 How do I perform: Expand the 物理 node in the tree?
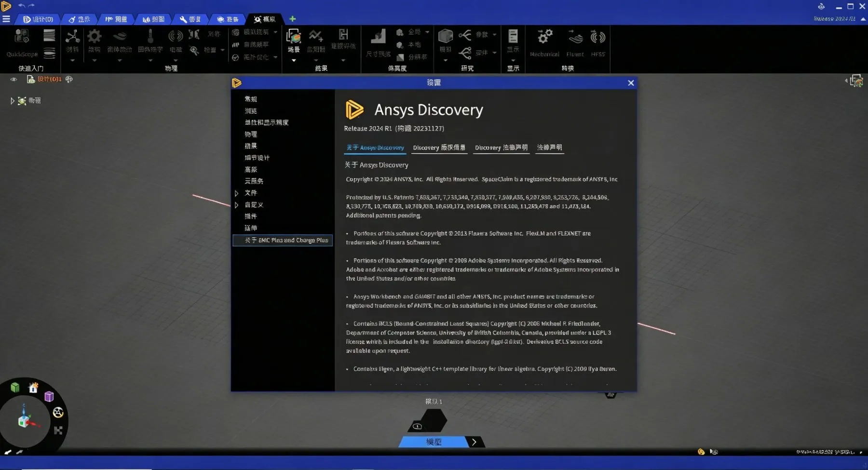pyautogui.click(x=12, y=101)
